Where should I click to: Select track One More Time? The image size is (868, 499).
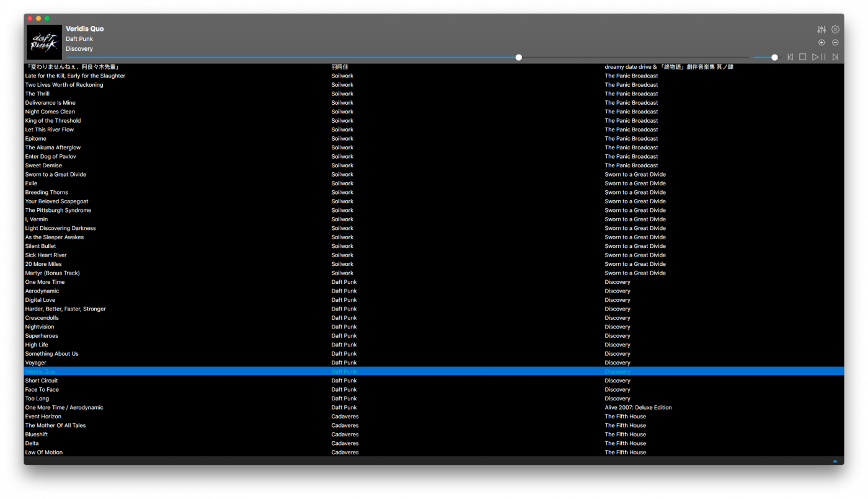click(45, 282)
